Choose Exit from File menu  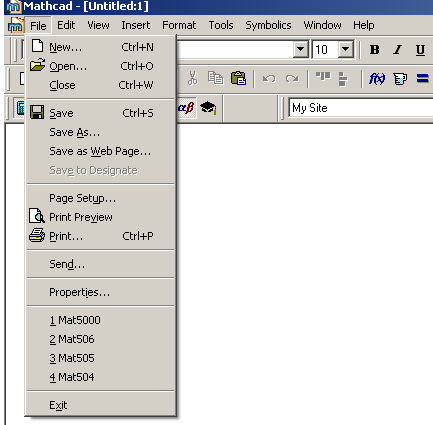[x=100, y=405]
